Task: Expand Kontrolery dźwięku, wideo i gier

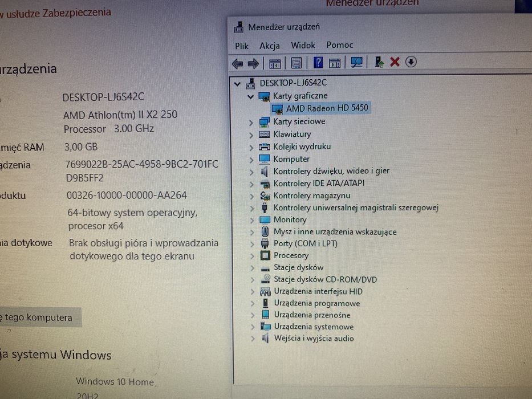Action: [251, 172]
